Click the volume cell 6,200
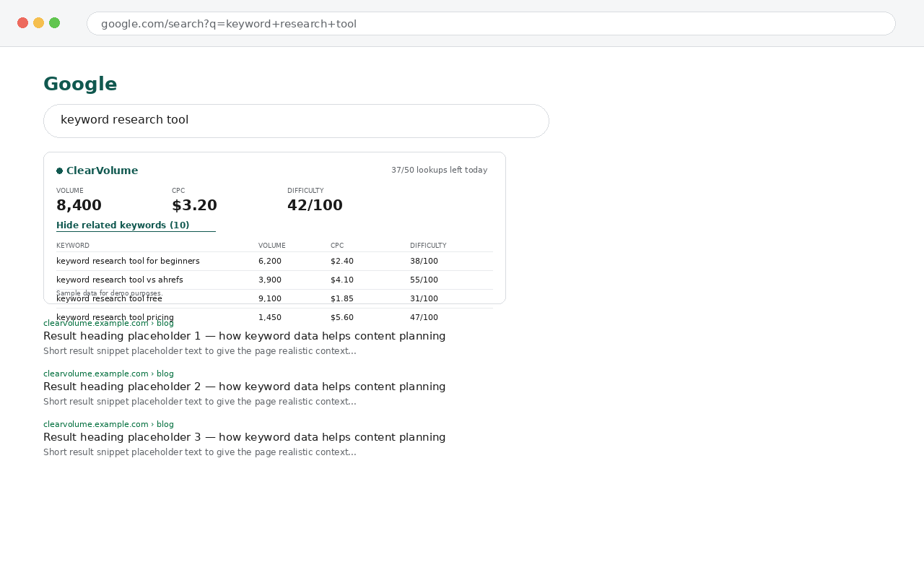The image size is (924, 578). pyautogui.click(x=270, y=262)
